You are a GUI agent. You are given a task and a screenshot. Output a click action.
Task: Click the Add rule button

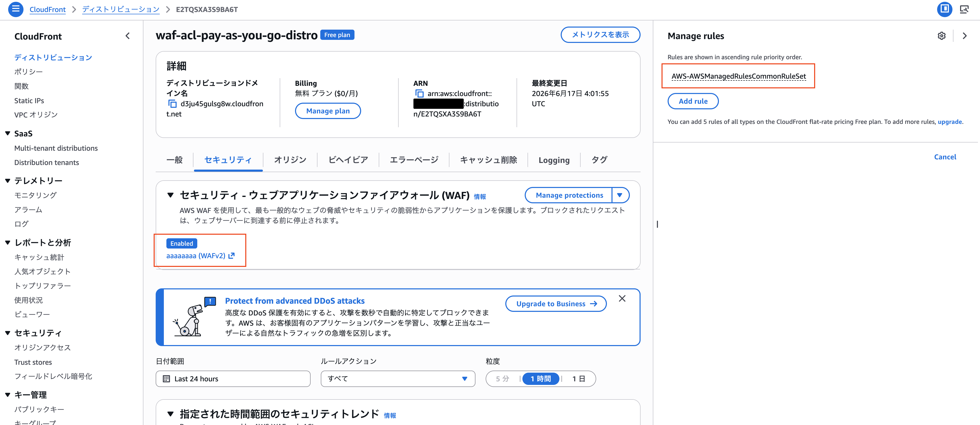point(693,101)
